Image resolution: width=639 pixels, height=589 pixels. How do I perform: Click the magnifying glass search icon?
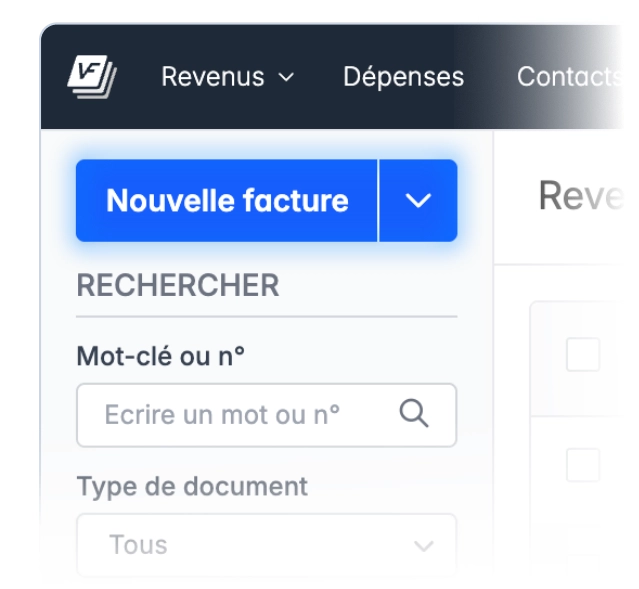point(413,413)
